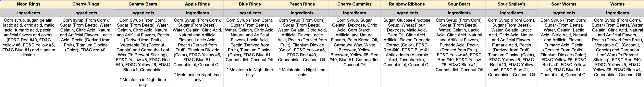Select the Neon Rings ingredient list cell
The height and width of the screenshot is (87, 644).
(29, 38)
